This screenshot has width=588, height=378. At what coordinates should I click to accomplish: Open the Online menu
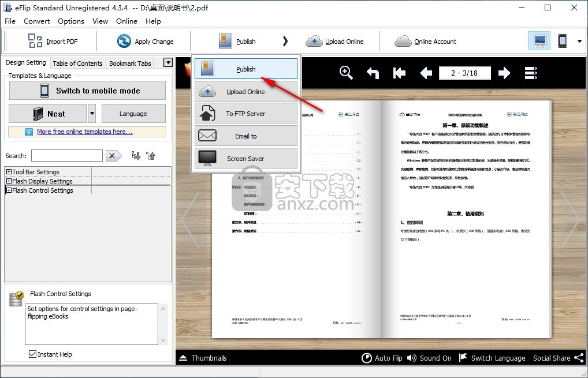coord(126,21)
